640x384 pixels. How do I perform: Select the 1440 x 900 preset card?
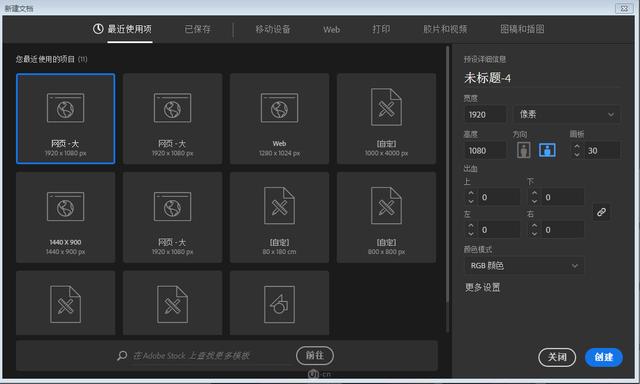(x=65, y=217)
